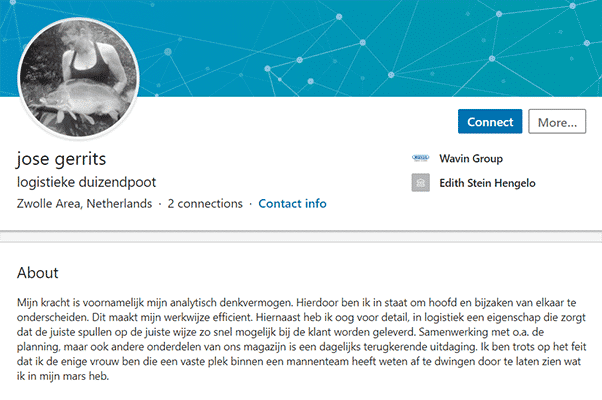Click the Zwolle Area, Netherlands location text
602x400 pixels.
tap(84, 203)
